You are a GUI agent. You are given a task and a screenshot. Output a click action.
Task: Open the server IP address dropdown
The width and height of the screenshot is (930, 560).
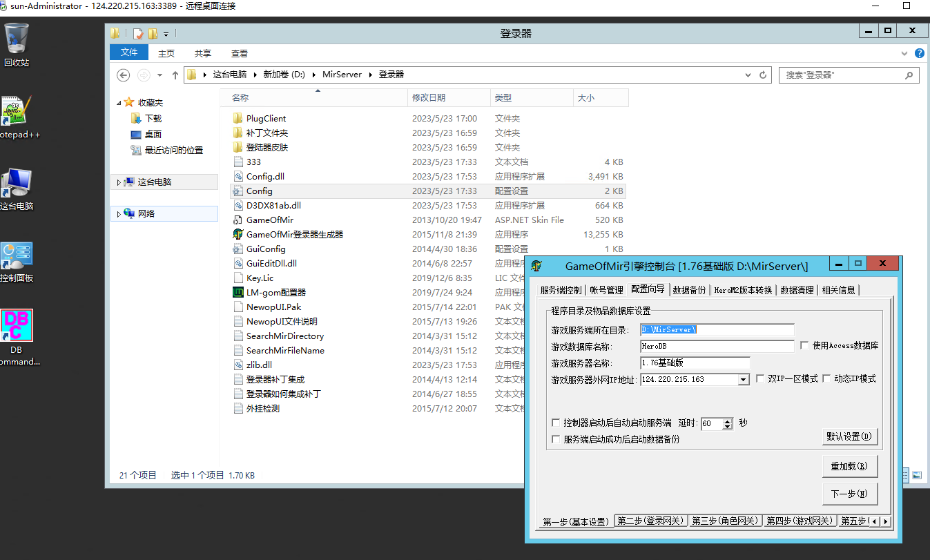click(743, 379)
